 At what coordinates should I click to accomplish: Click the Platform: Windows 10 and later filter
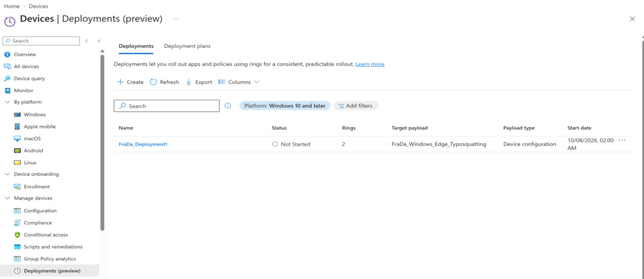285,106
